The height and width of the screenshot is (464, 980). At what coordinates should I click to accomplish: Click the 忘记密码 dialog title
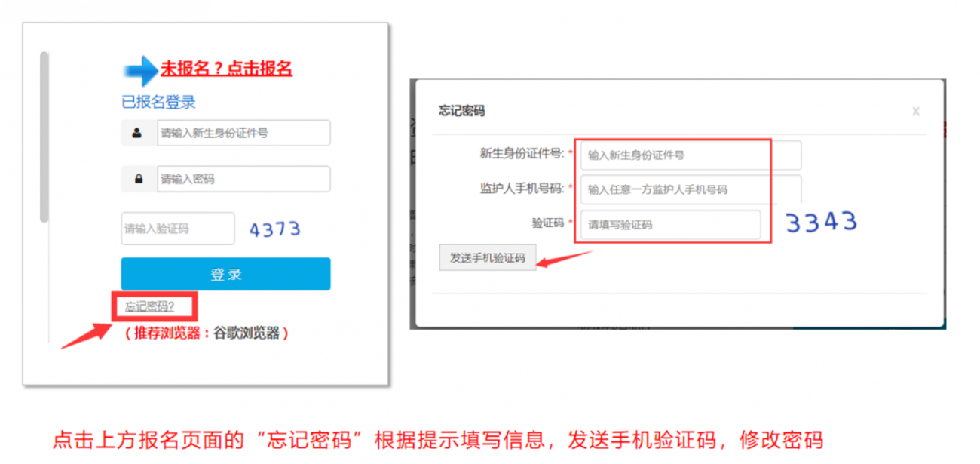(461, 111)
